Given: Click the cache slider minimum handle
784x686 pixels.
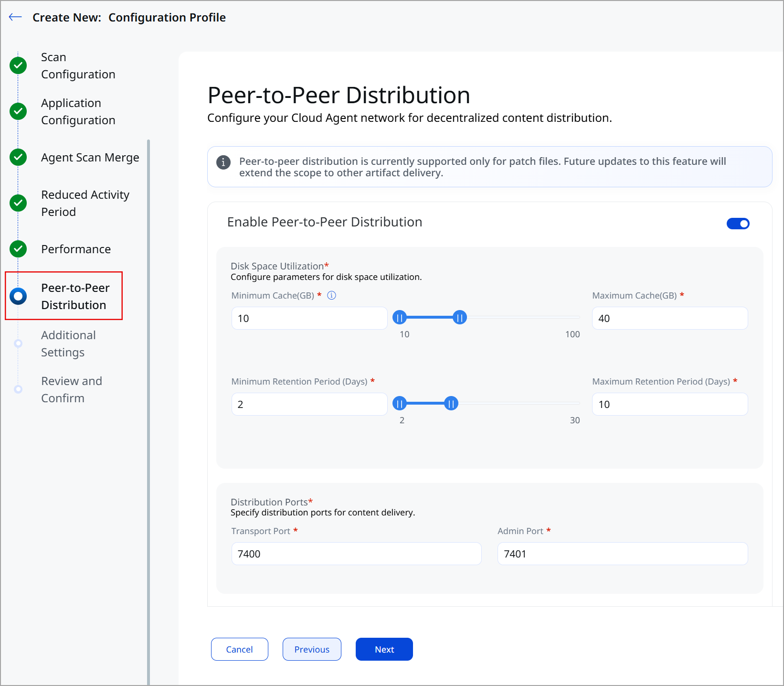Looking at the screenshot, I should click(400, 317).
